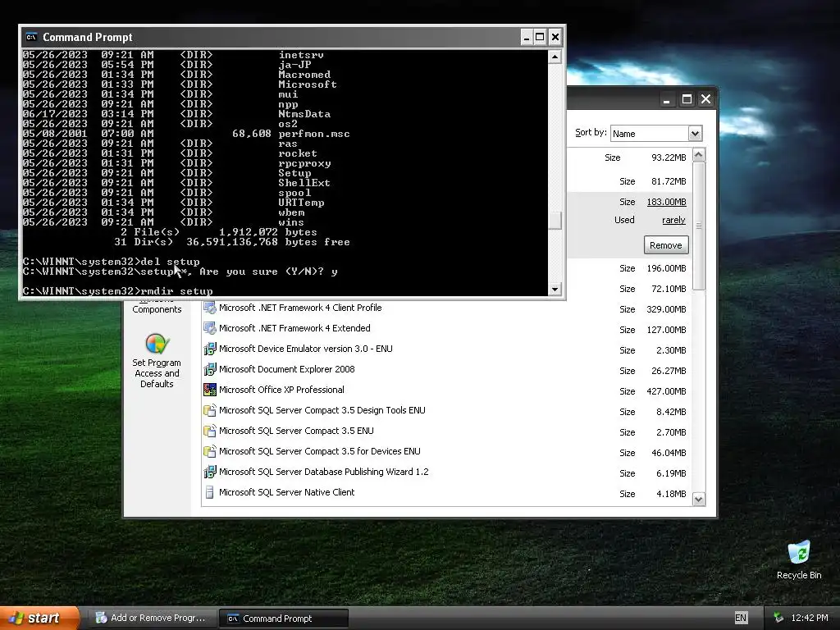Screen dimensions: 840x630
Task: Open the Start menu
Action: point(39,619)
